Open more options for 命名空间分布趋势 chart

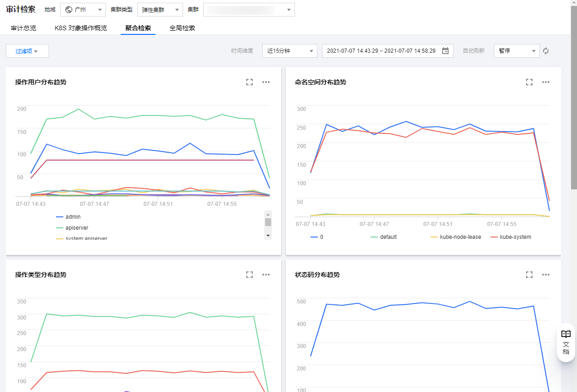(x=546, y=82)
